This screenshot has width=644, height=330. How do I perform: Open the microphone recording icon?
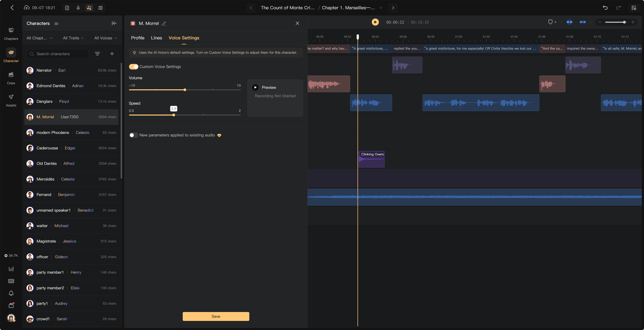(78, 8)
